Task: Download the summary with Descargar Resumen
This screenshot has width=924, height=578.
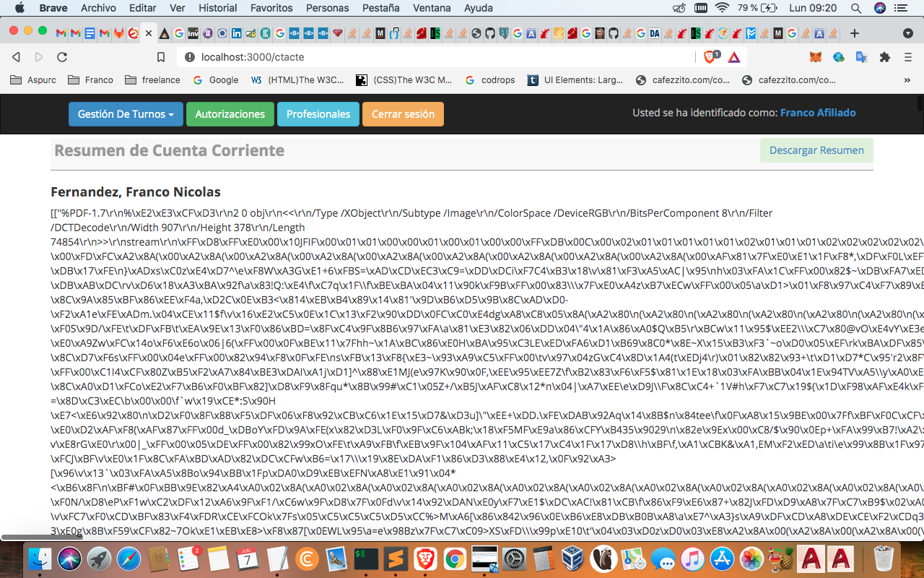Action: (x=816, y=150)
